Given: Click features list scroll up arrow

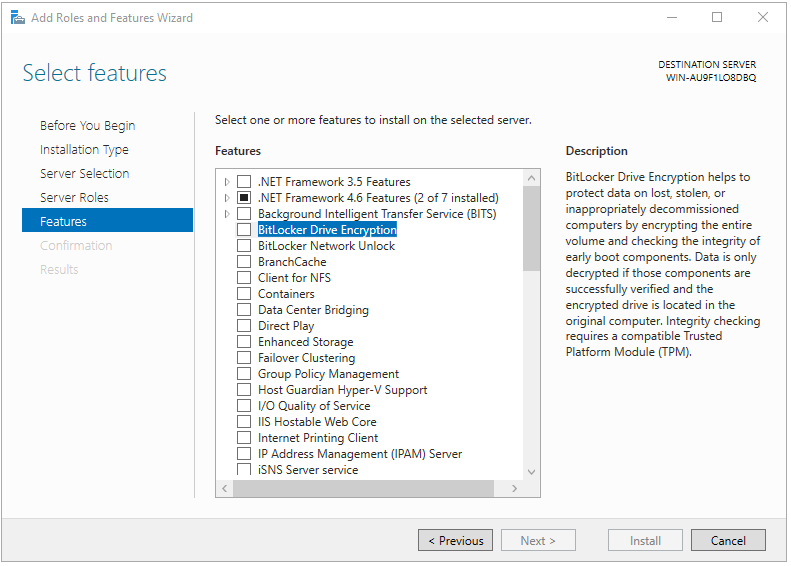Looking at the screenshot, I should pyautogui.click(x=531, y=178).
